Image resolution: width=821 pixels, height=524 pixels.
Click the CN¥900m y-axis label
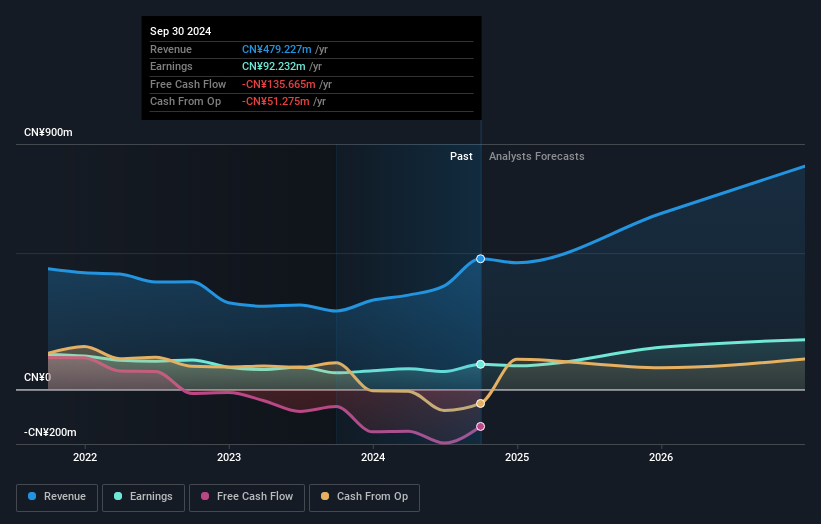48,132
